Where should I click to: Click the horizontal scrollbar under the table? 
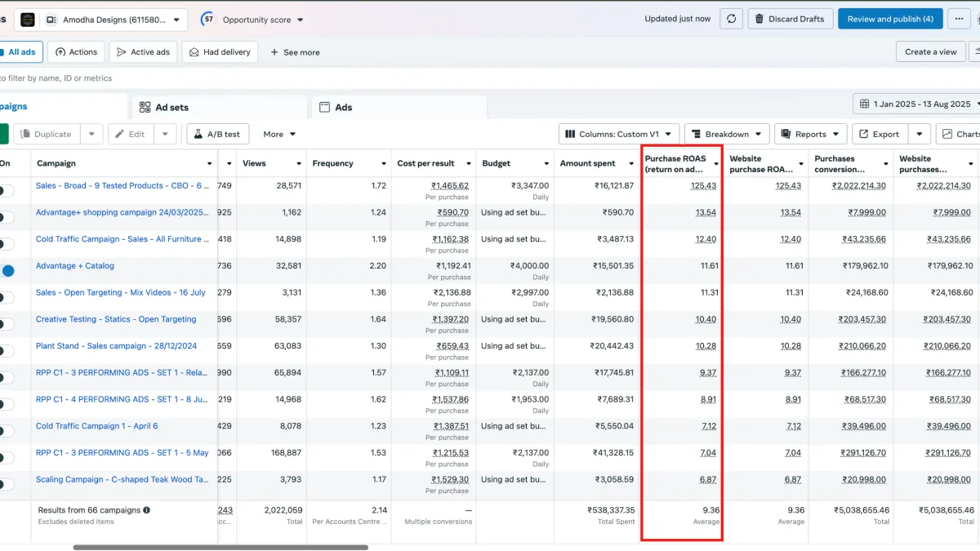(220, 547)
